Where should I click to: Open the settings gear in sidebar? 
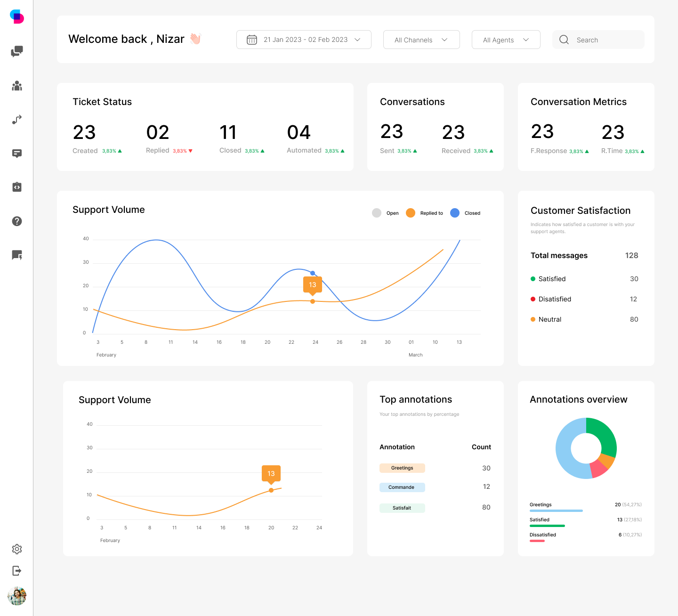click(17, 549)
